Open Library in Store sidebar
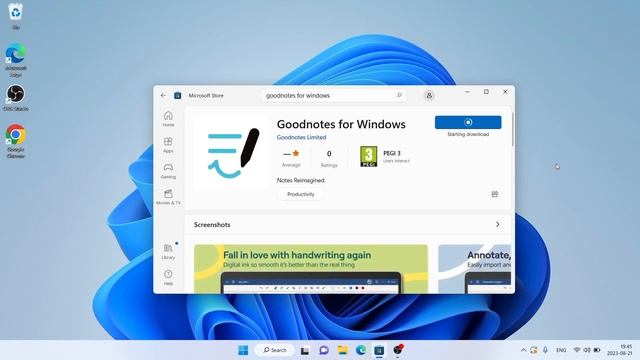The width and height of the screenshot is (640, 360). [x=168, y=251]
